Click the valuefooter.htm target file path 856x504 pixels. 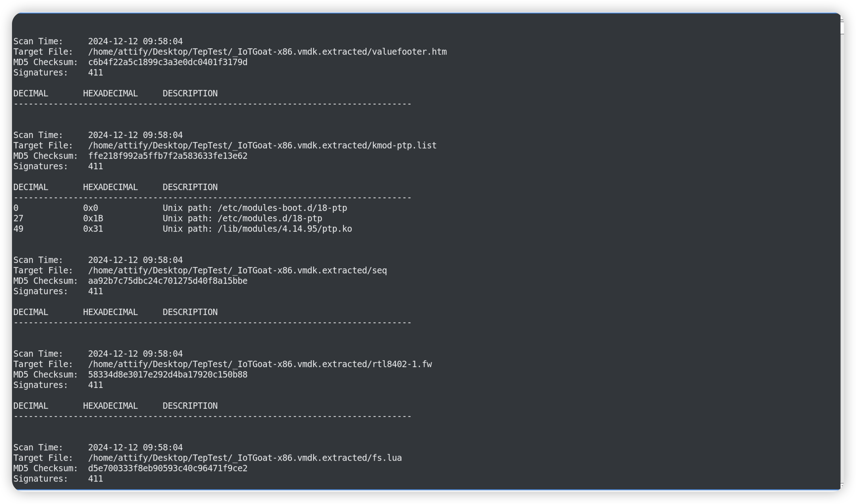(x=267, y=52)
